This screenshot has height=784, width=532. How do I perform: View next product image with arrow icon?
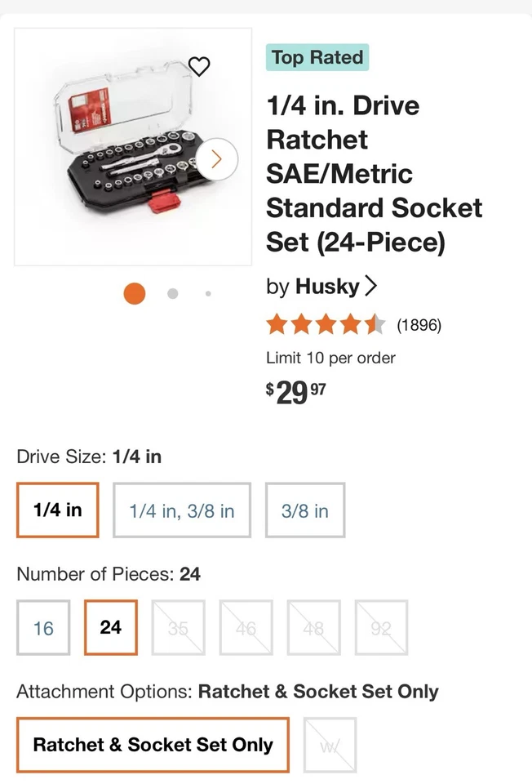(x=215, y=159)
